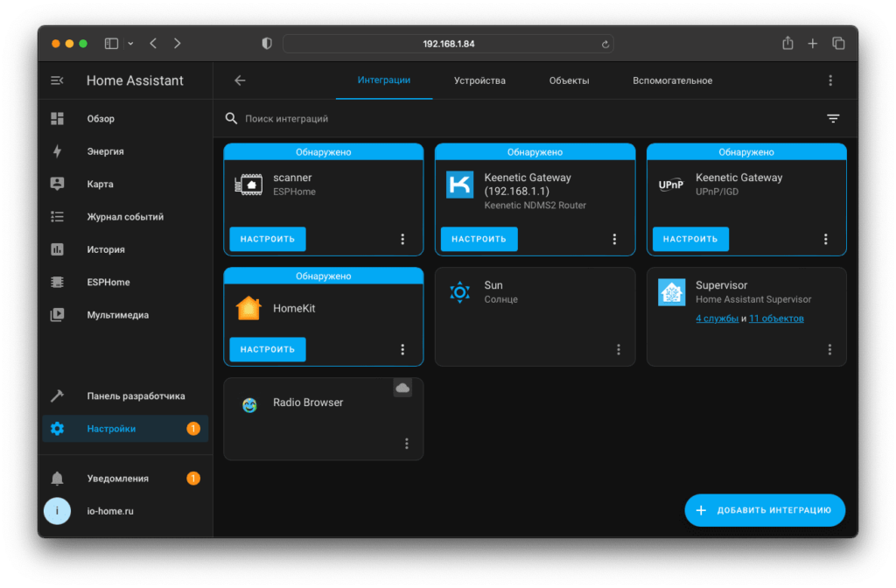Click the privacy shield icon in Safari
This screenshot has height=588, width=896.
click(x=267, y=44)
